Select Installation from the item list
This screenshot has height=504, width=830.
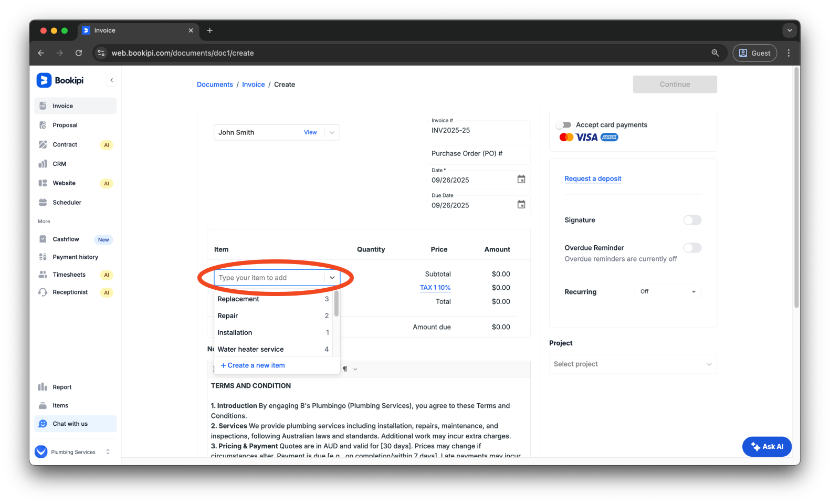coord(273,332)
